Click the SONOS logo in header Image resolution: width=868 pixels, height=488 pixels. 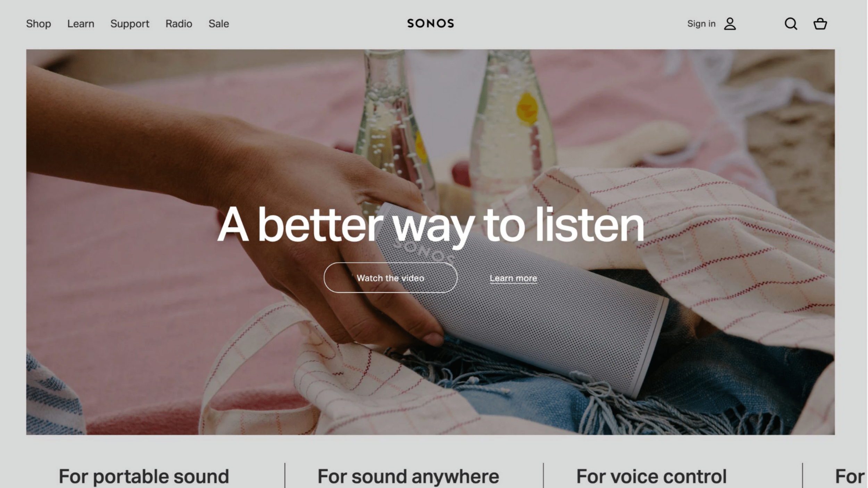(431, 24)
